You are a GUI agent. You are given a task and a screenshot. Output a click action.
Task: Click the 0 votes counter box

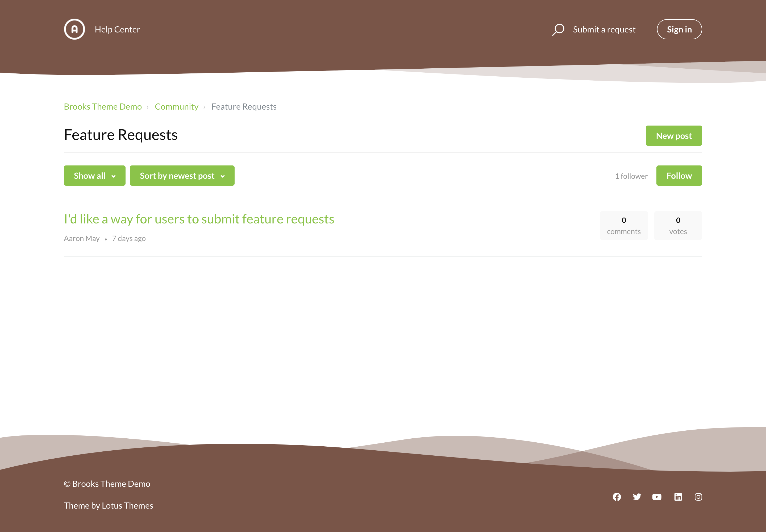point(678,226)
